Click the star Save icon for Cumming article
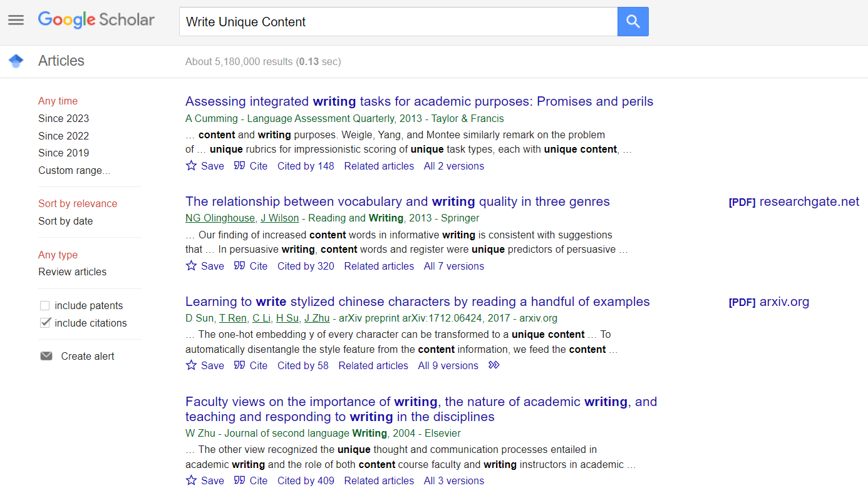The image size is (868, 493). click(192, 166)
